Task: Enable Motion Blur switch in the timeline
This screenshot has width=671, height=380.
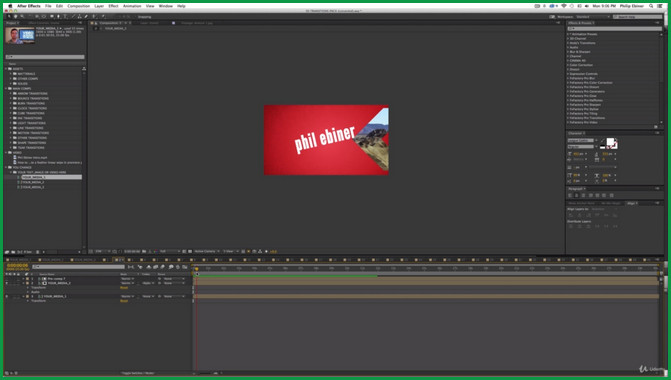Action: [x=163, y=267]
